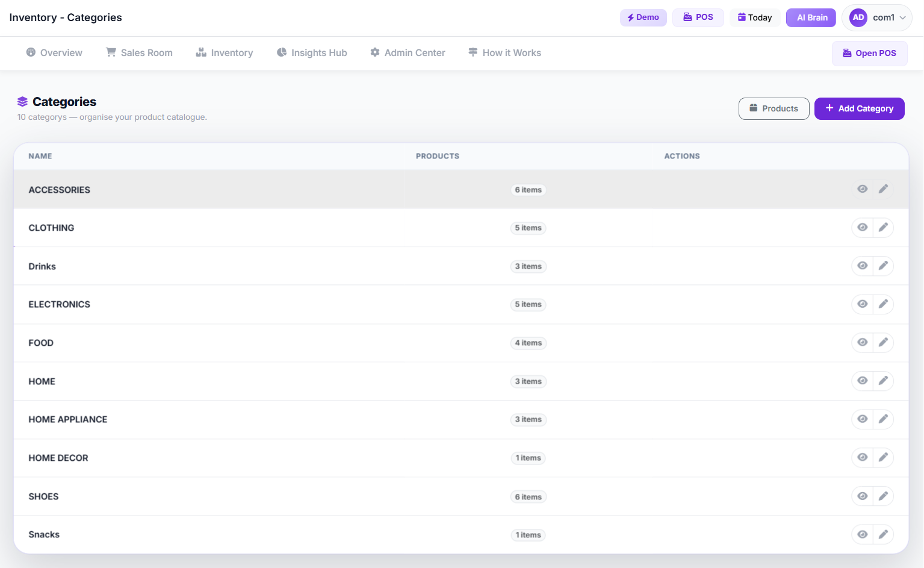Edit the Drinks category pencil icon
This screenshot has height=568, width=924.
pos(883,266)
